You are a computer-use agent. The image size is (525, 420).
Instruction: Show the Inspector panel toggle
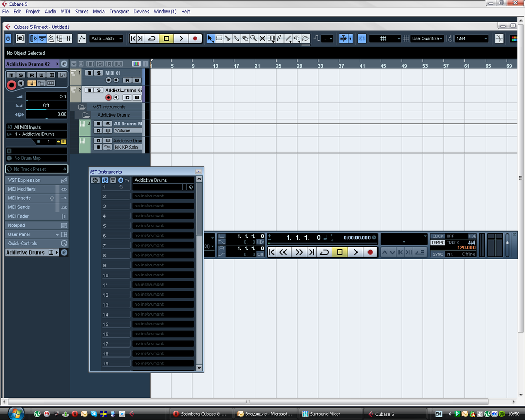tap(34, 38)
